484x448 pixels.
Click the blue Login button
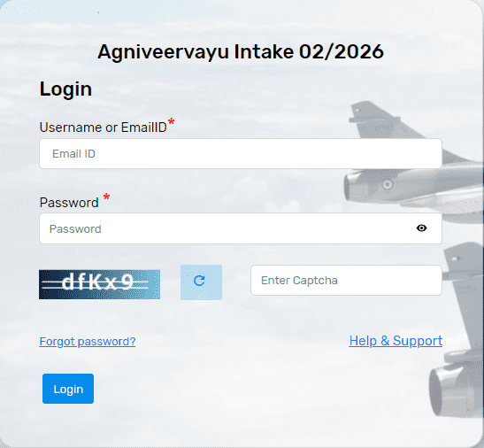pyautogui.click(x=68, y=389)
